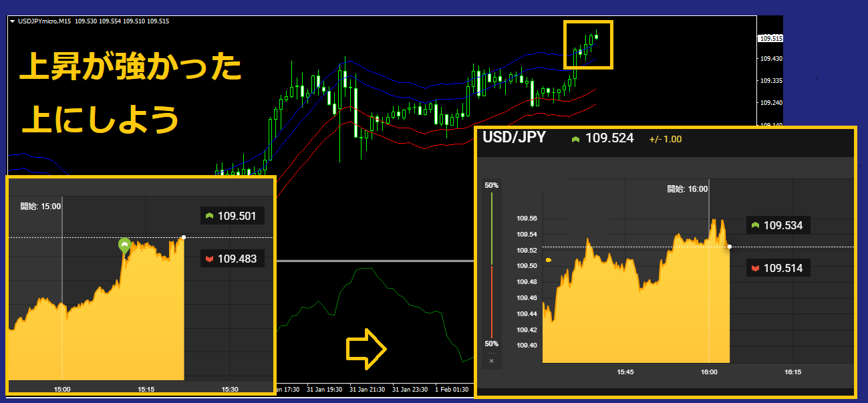This screenshot has width=868, height=403.
Task: Click the white current-price dot on 16:00 chart
Action: pyautogui.click(x=730, y=247)
